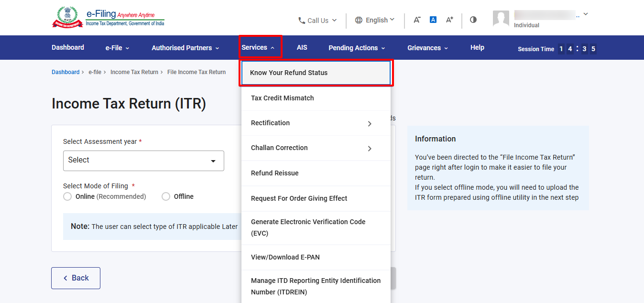
Task: Select Request For Order Giving Effect
Action: tap(316, 198)
